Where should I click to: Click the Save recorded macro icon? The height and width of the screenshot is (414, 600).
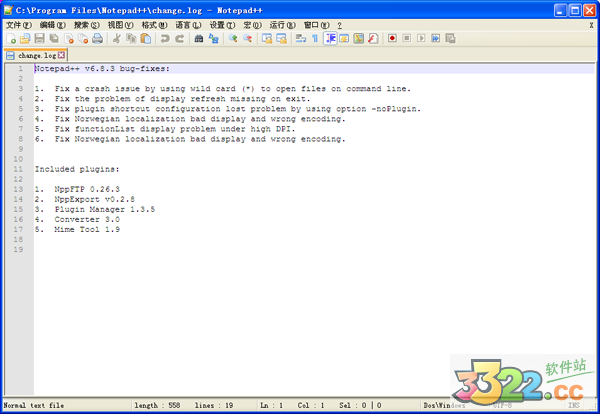pyautogui.click(x=450, y=39)
